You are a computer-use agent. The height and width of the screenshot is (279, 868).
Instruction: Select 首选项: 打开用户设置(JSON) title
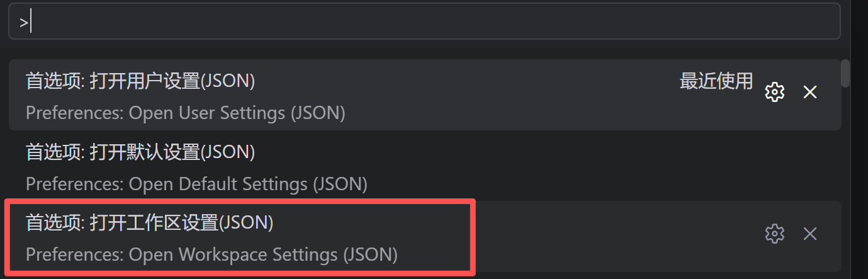140,81
